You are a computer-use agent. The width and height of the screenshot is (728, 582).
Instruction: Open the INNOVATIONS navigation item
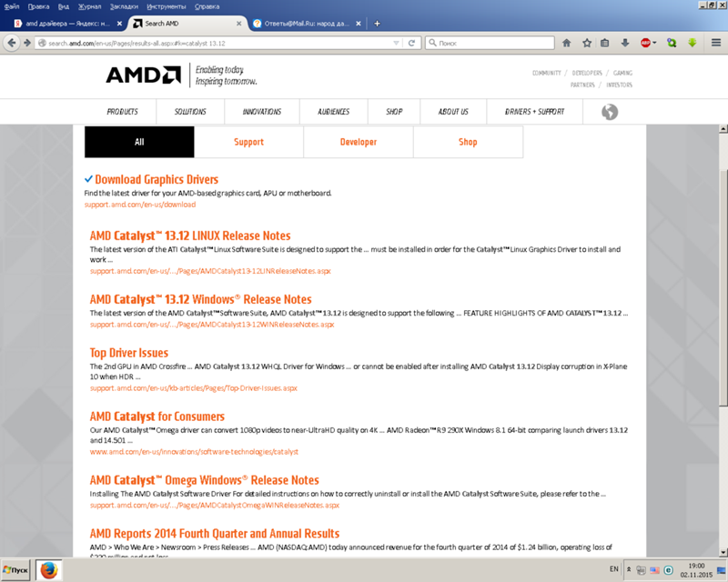click(x=262, y=112)
